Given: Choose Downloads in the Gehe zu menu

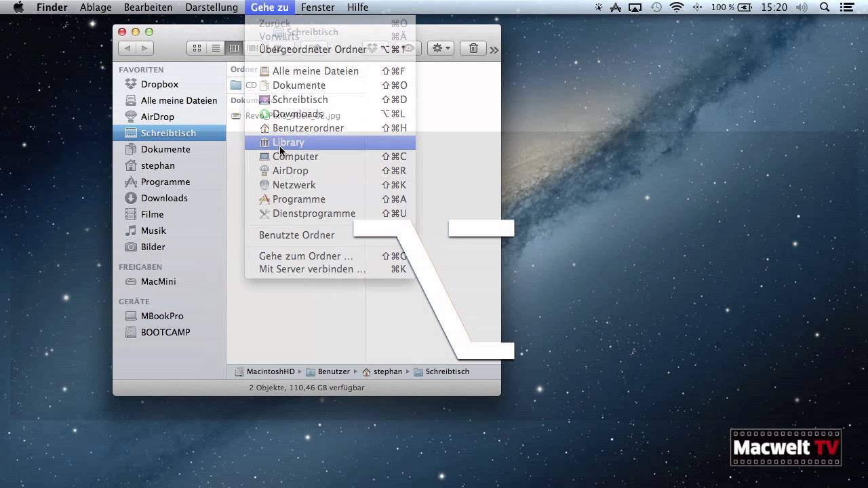Looking at the screenshot, I should pyautogui.click(x=330, y=114).
